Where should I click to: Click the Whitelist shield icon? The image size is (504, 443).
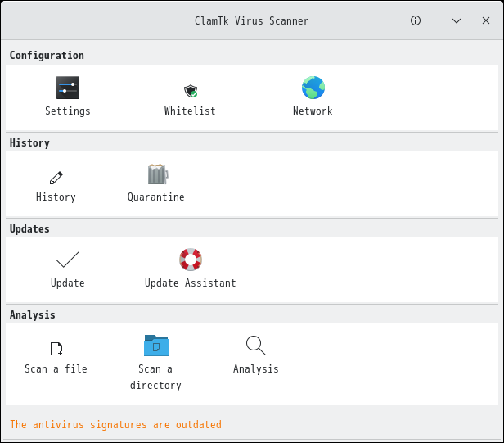[190, 90]
